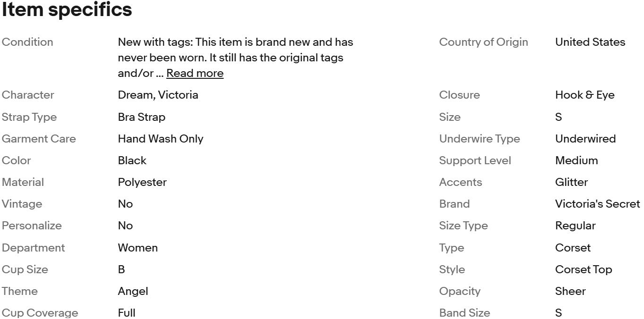Click the Sheer opacity value

(x=570, y=291)
